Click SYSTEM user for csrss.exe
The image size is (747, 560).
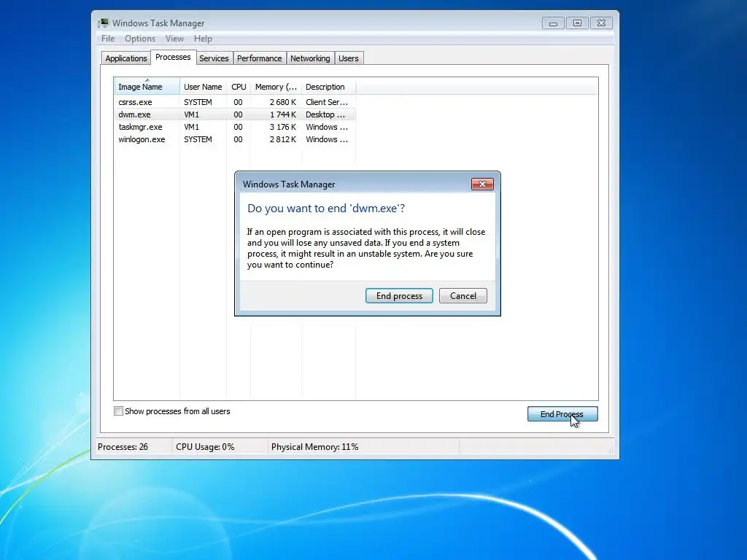(198, 102)
